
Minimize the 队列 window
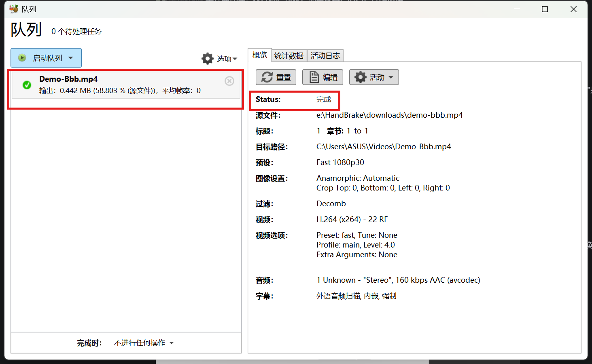(517, 9)
